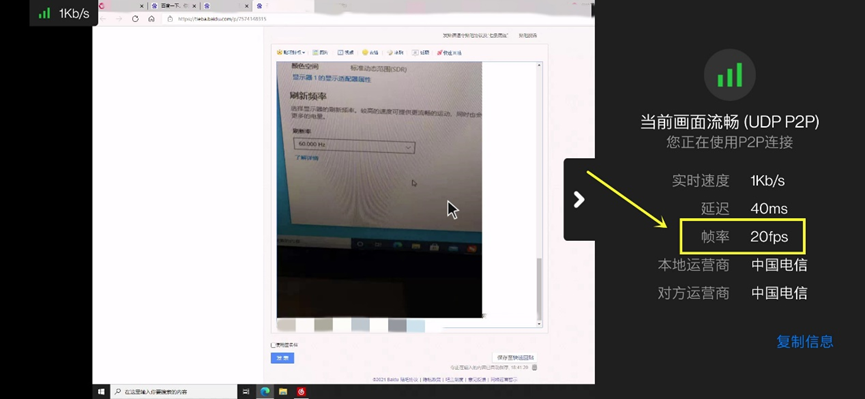
Task: Click the large green signal strength icon in the info panel
Action: (x=729, y=75)
